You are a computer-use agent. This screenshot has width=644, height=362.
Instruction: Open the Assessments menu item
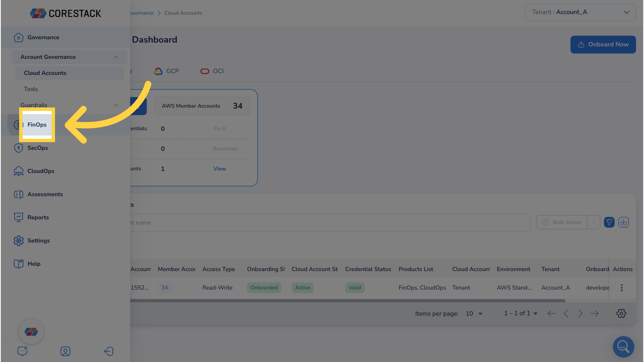(45, 194)
